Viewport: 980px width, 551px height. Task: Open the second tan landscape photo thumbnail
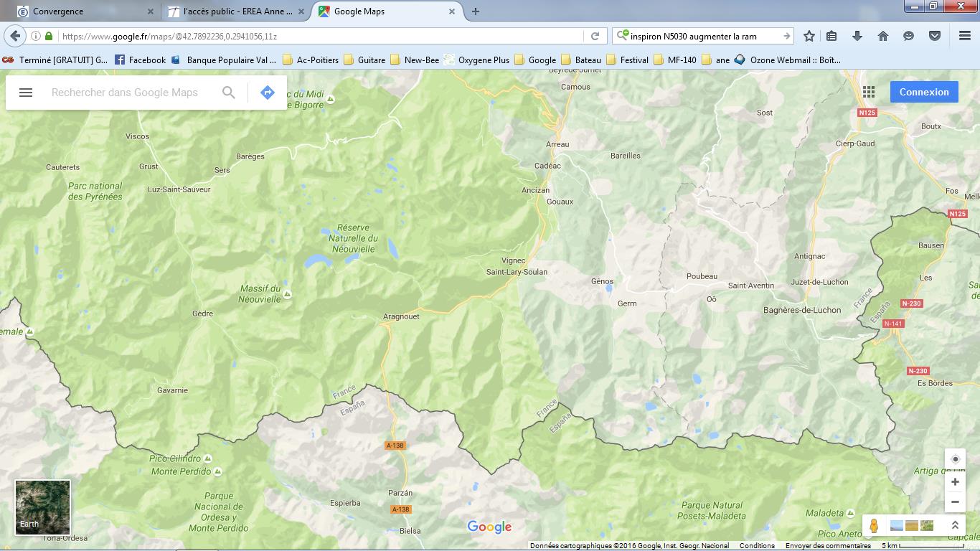tap(912, 526)
